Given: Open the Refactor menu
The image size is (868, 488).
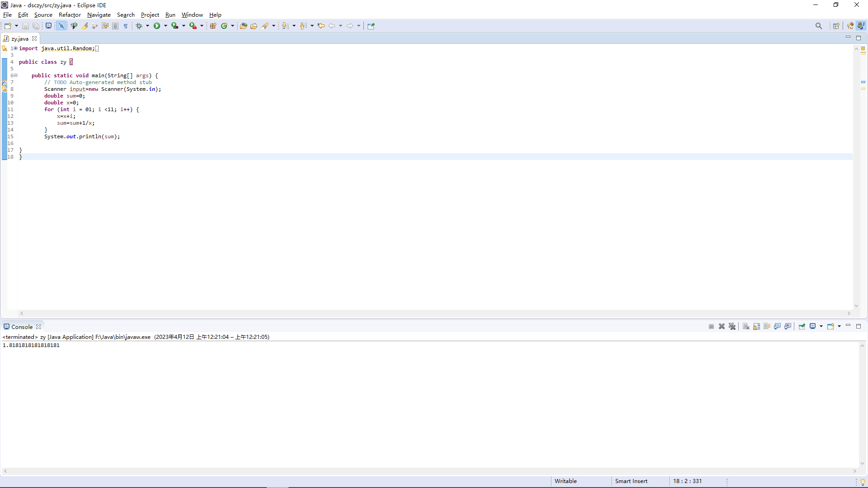Looking at the screenshot, I should point(70,15).
